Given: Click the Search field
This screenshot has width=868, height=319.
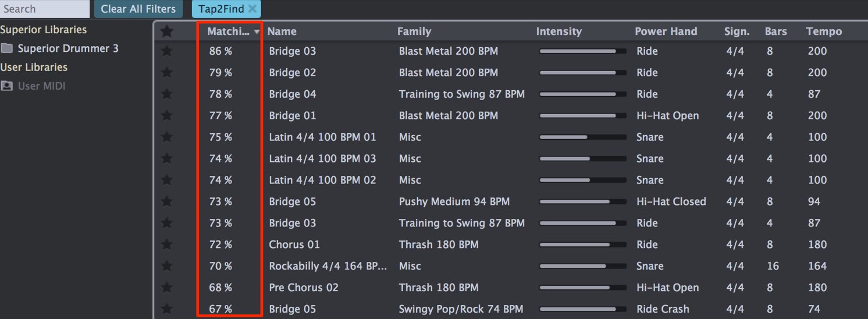Looking at the screenshot, I should tap(45, 9).
